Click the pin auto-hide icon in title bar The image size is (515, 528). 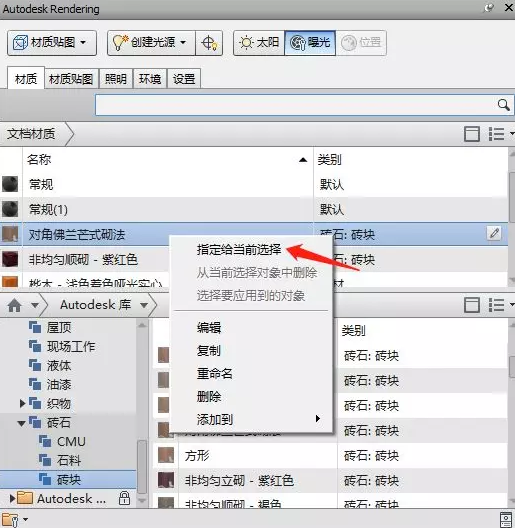pyautogui.click(x=488, y=8)
